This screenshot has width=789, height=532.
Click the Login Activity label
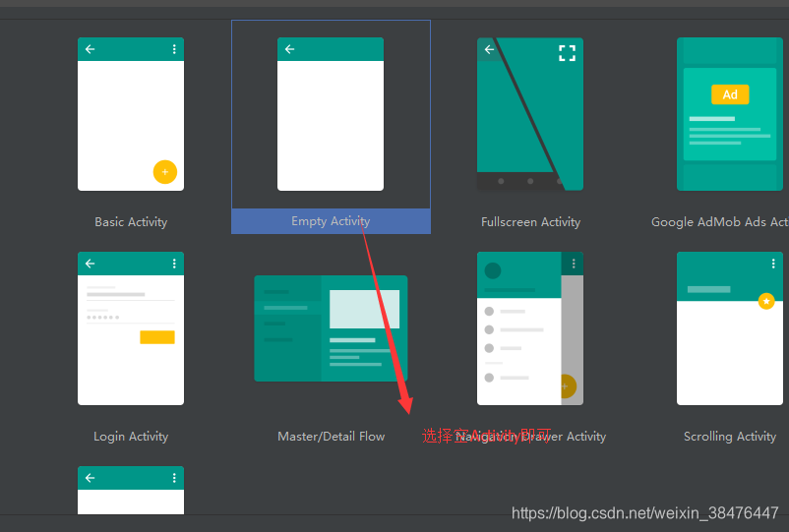[x=131, y=437]
